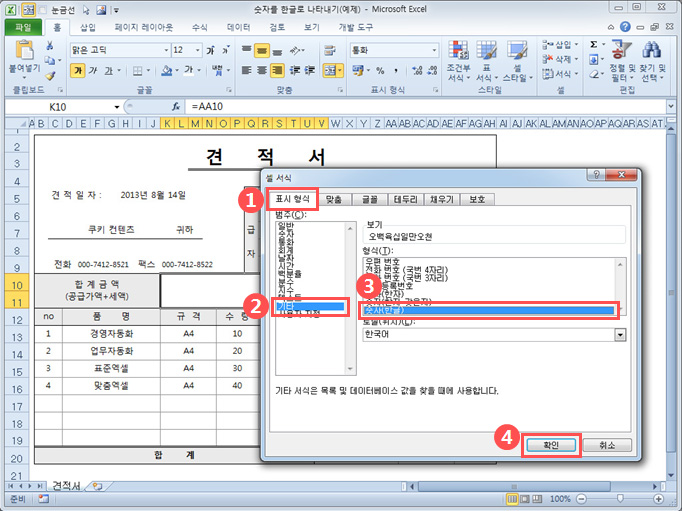
Task: Open 정렬 및 필터 sort and filter
Action: click(x=622, y=60)
